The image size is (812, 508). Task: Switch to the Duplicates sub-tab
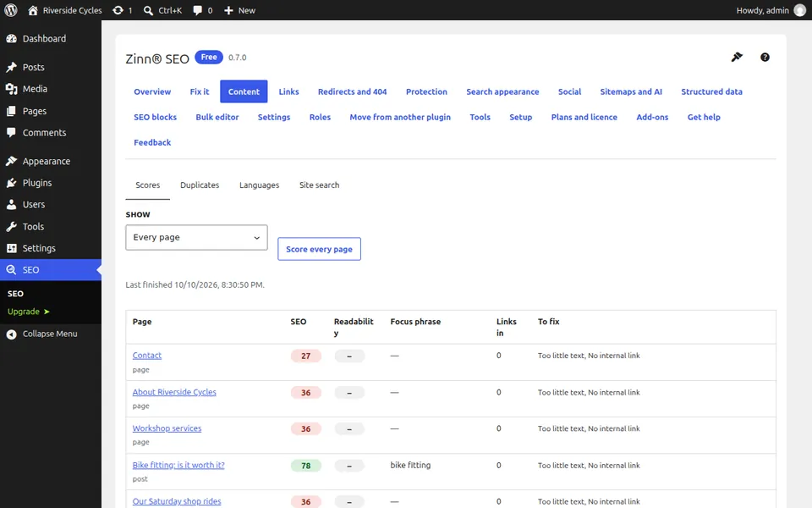(x=200, y=185)
